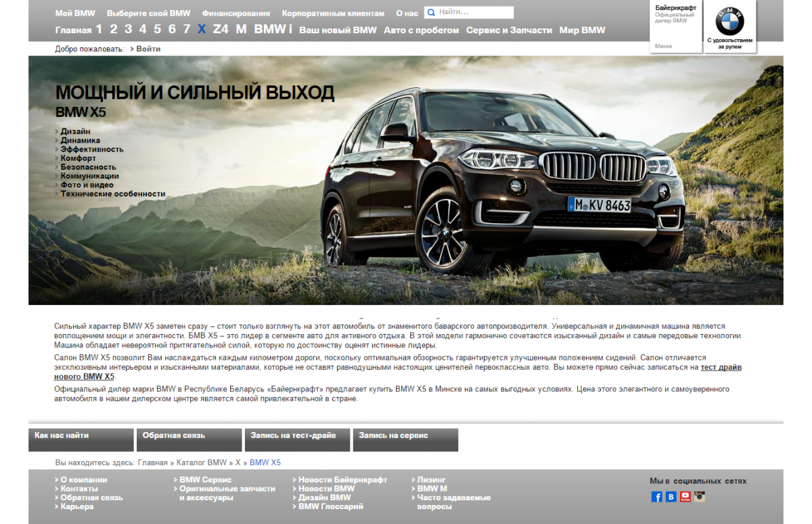812x524 pixels.
Task: Open 'Ваш новый BMW' section
Action: click(x=338, y=30)
